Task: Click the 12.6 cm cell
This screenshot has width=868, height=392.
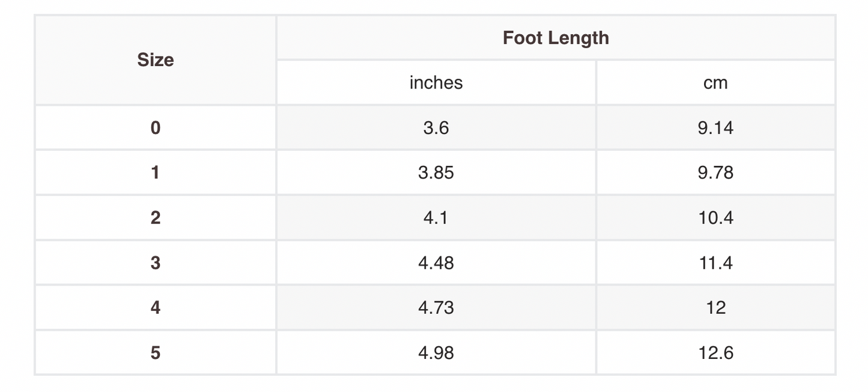Action: [x=715, y=352]
